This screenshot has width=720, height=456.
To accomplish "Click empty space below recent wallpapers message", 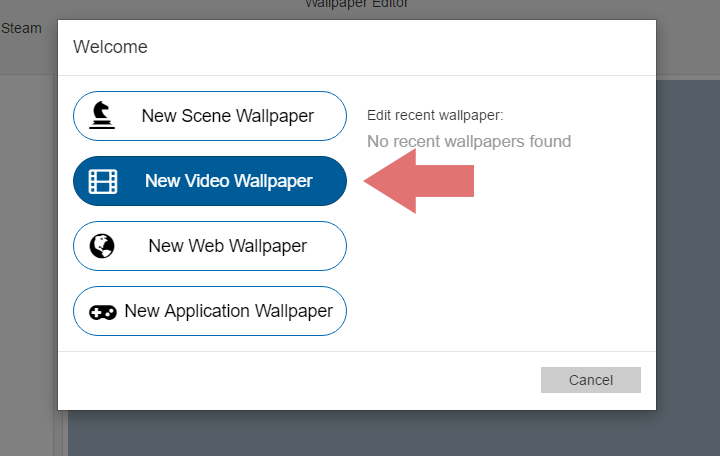I will tap(500, 270).
